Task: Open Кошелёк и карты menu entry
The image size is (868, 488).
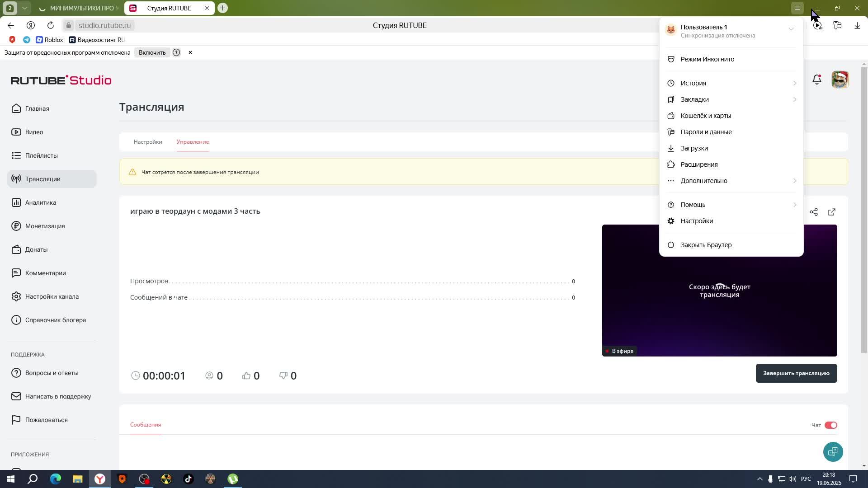Action: (731, 116)
